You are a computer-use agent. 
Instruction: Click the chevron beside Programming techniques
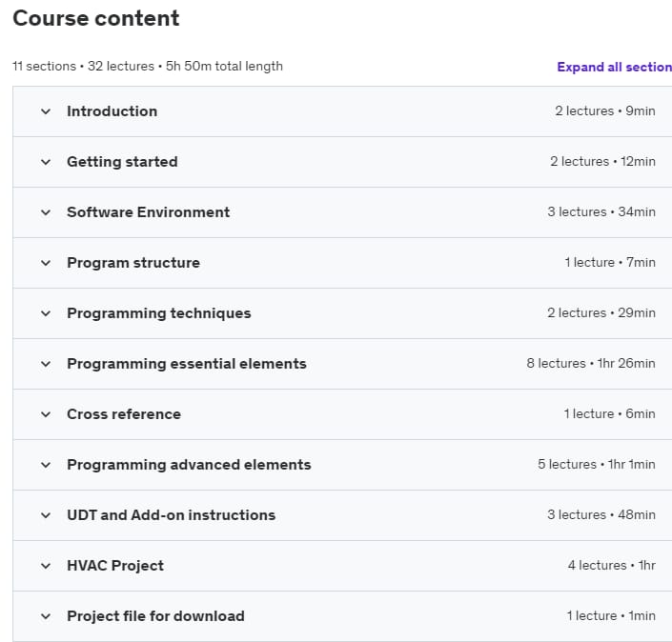(45, 313)
